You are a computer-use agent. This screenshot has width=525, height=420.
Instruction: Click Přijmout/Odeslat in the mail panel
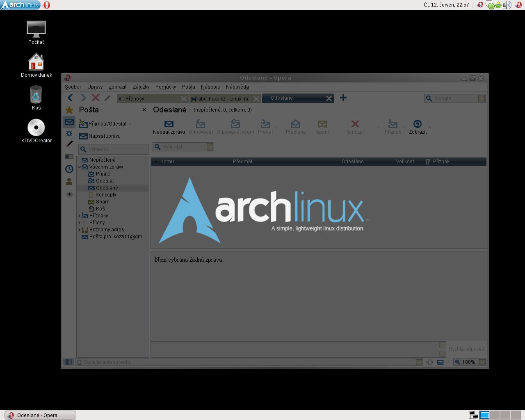[103, 123]
